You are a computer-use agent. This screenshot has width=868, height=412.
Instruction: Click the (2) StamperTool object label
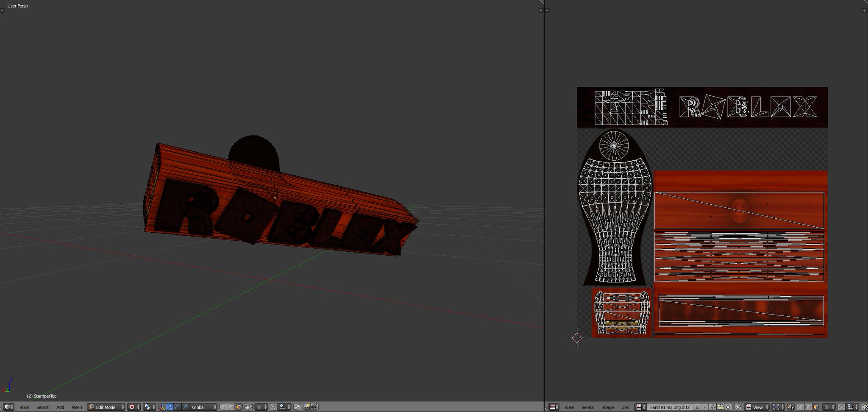[42, 396]
